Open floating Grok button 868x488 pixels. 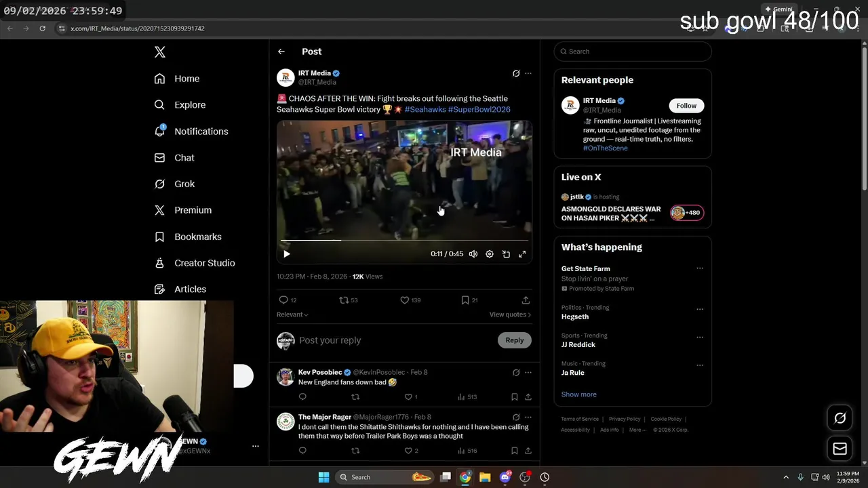click(x=840, y=418)
